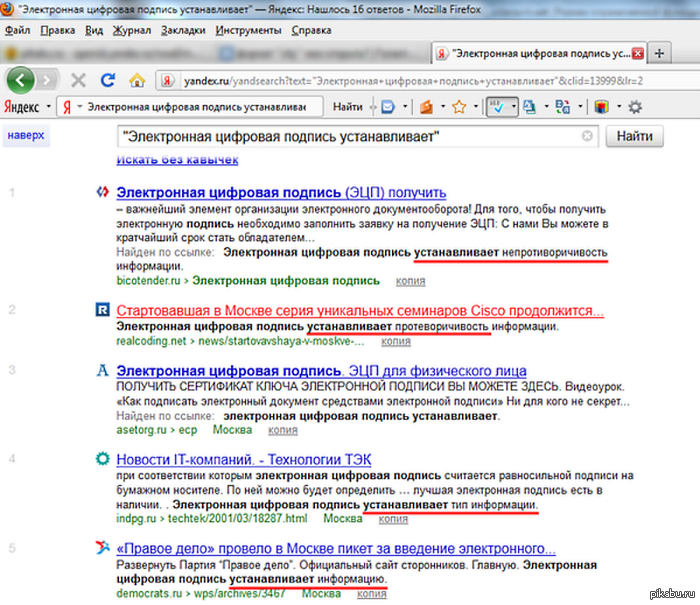Click the greyed-out Forward arrow button

(x=47, y=80)
